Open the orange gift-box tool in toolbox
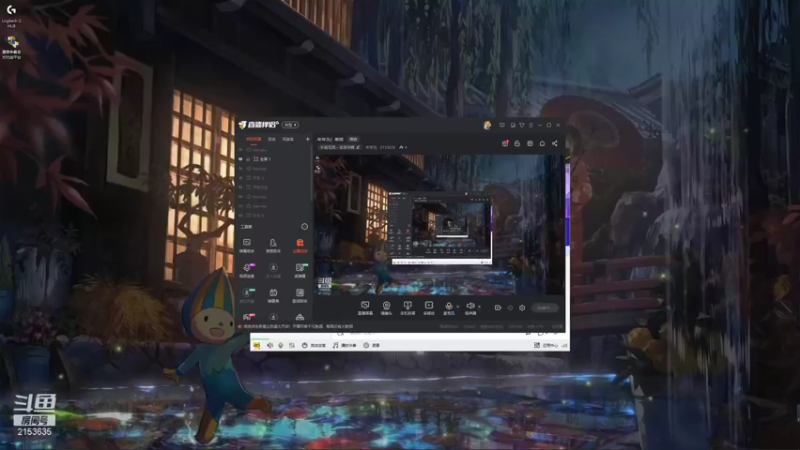This screenshot has width=800, height=450. [300, 245]
